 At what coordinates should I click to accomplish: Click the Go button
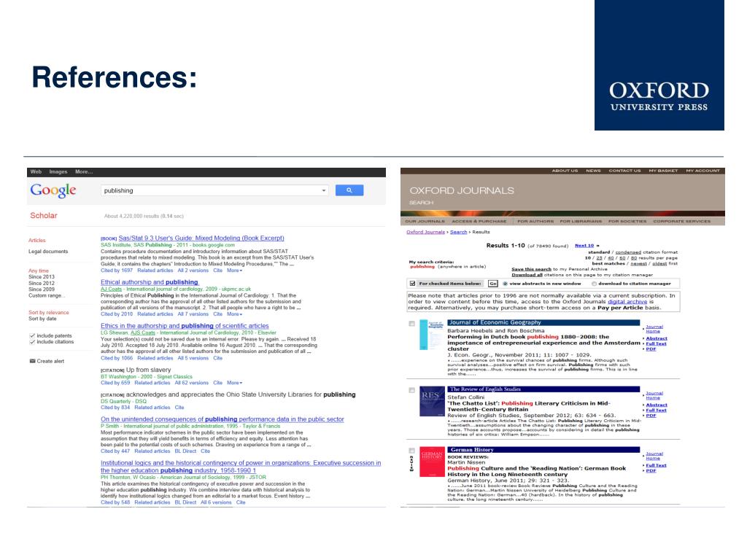492,284
